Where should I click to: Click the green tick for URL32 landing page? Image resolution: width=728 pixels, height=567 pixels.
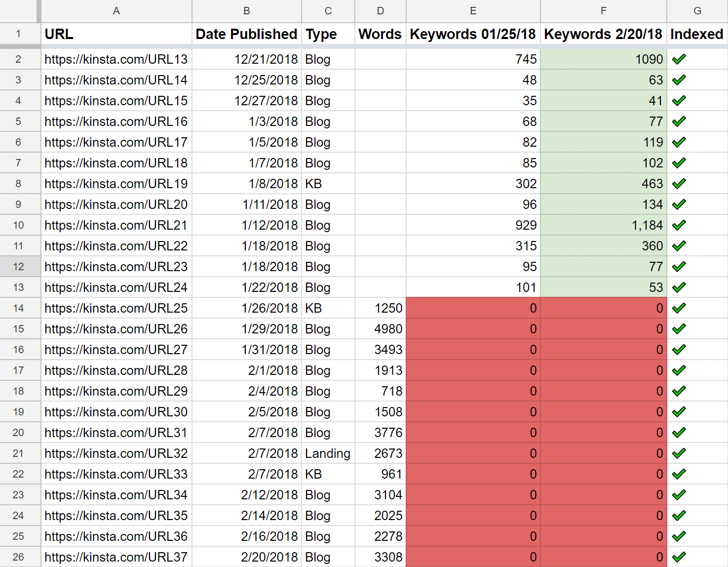(x=679, y=453)
